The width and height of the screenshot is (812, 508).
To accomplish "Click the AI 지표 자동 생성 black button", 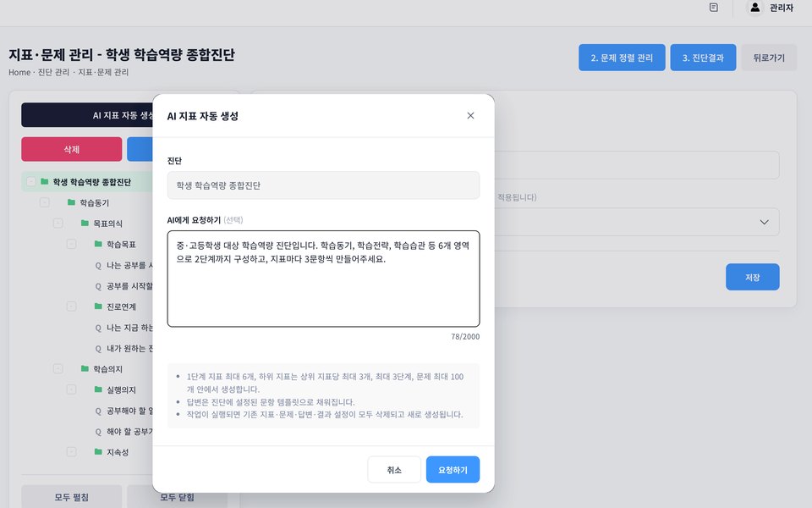I will tap(87, 115).
